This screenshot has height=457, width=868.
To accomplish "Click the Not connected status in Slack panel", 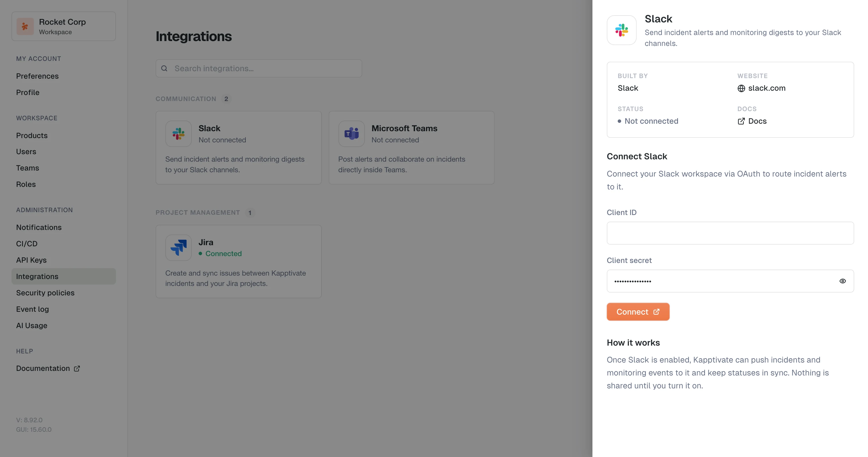I will (648, 121).
